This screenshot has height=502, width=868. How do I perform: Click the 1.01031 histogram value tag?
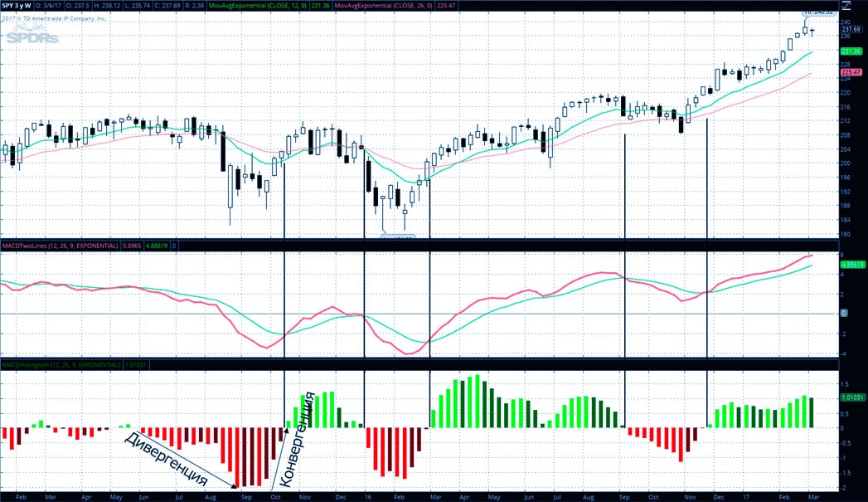click(x=852, y=397)
